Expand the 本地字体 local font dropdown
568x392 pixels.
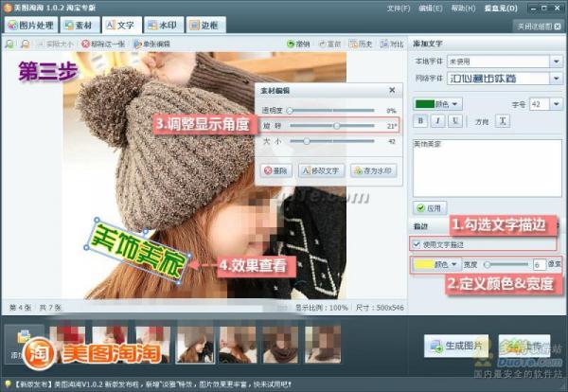tap(556, 62)
